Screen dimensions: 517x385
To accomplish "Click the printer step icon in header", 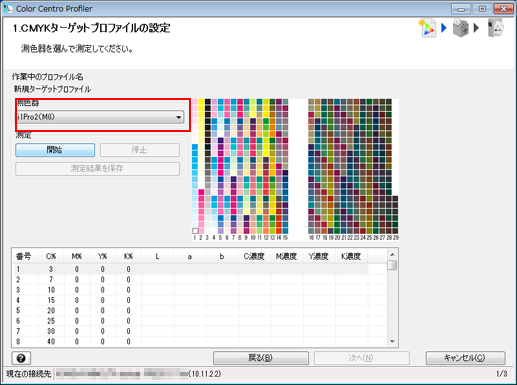I will (x=461, y=28).
